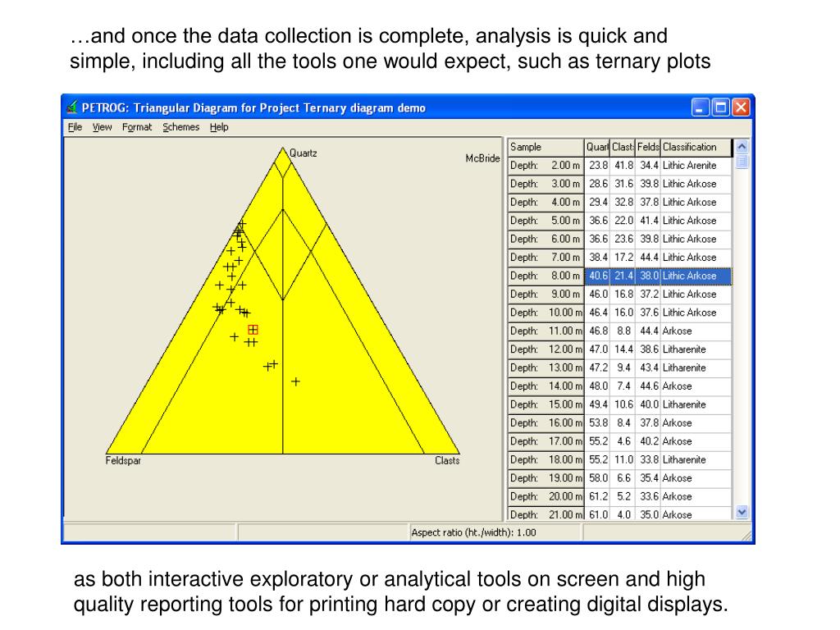Viewport: 840px width, 630px height.
Task: Select the Depth 18.00 m sample row
Action: tap(619, 459)
